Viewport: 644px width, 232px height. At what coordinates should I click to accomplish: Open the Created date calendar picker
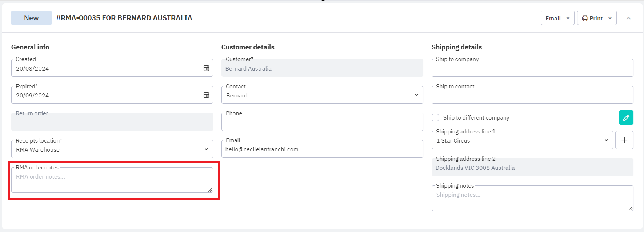tap(206, 68)
